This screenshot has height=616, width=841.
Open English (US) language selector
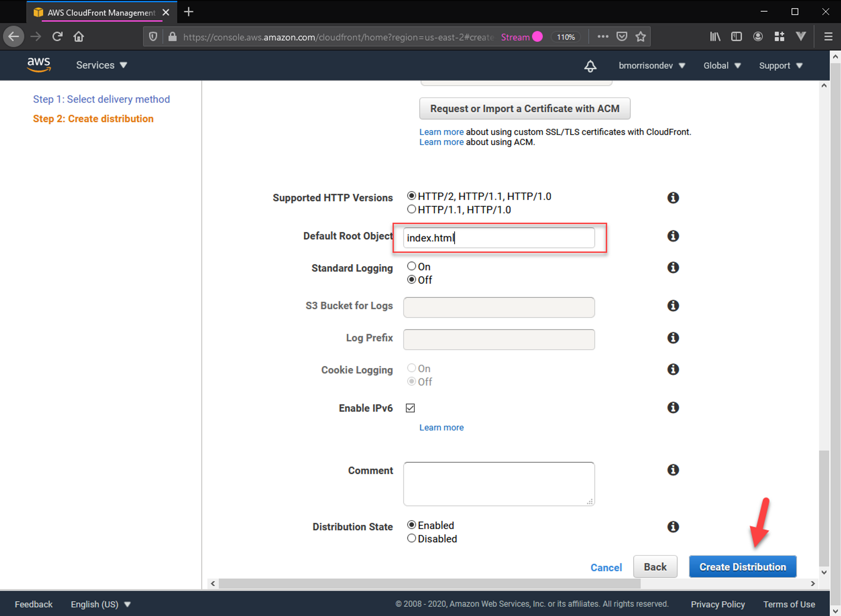point(101,604)
